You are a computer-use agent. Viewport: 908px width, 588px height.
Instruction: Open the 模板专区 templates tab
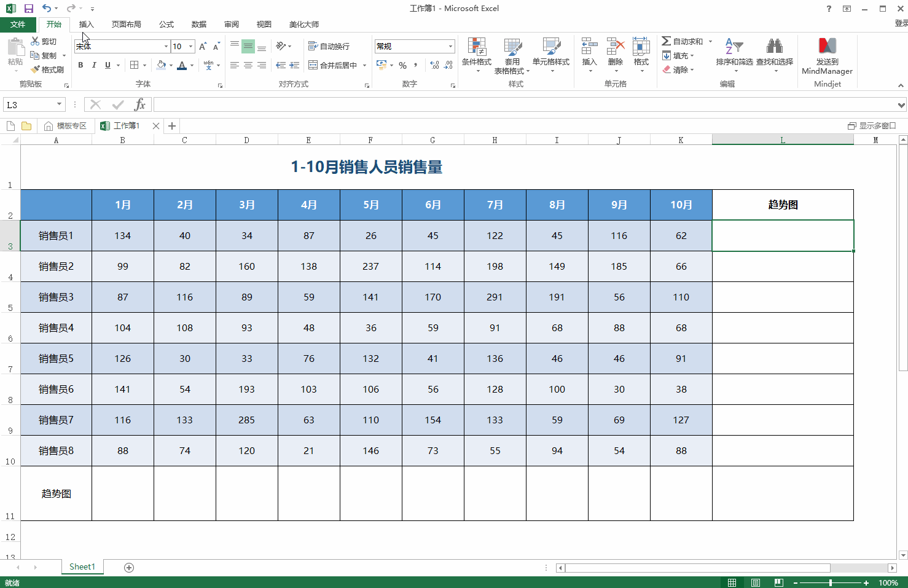tap(66, 126)
